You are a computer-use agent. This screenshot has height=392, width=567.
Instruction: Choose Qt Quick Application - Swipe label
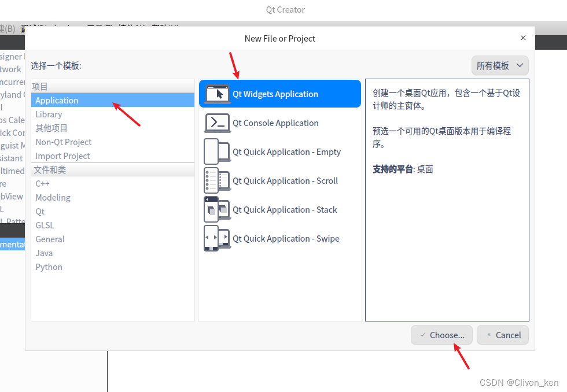tap(286, 238)
